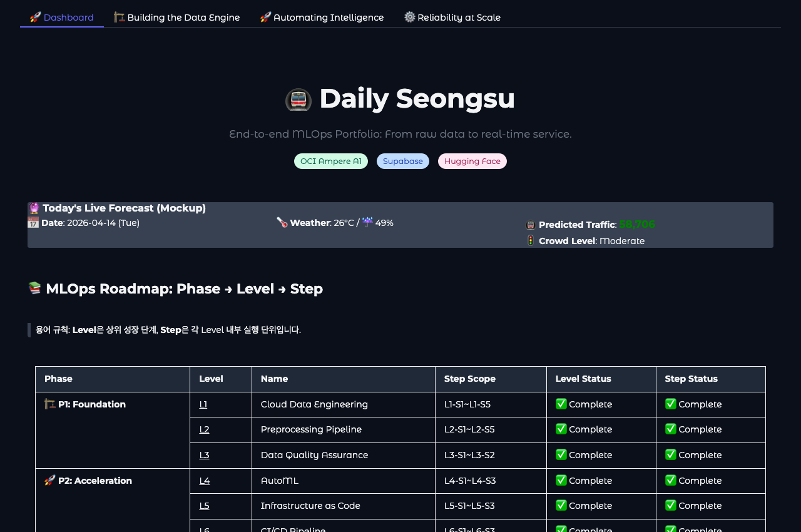Click the Hugging Face badge
Image resolution: width=801 pixels, height=532 pixels.
pyautogui.click(x=472, y=161)
